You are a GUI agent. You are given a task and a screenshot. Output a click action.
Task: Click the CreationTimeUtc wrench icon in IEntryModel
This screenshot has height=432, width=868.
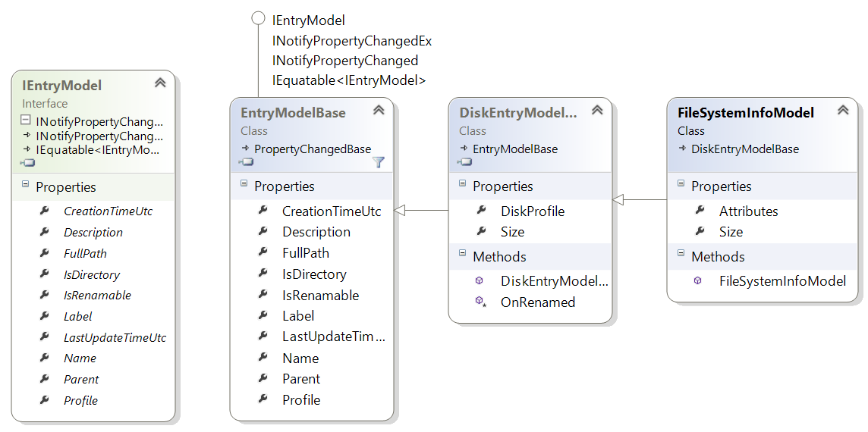pos(45,210)
